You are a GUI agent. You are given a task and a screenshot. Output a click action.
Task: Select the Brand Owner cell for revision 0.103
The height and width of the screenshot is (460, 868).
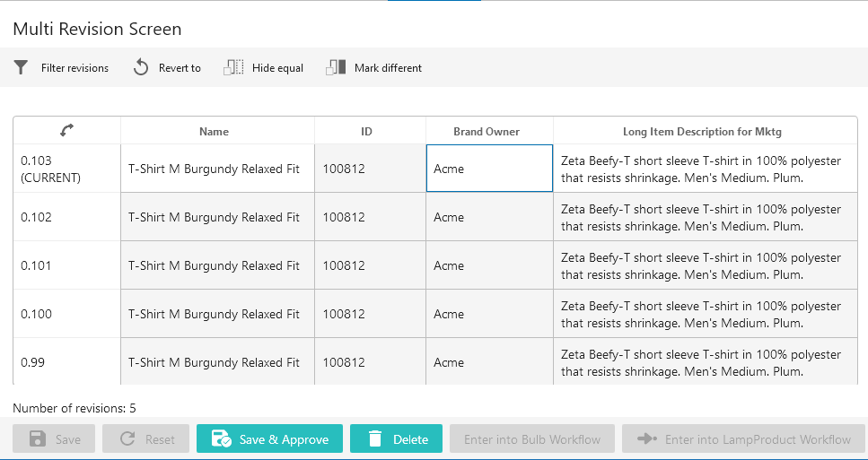point(489,169)
